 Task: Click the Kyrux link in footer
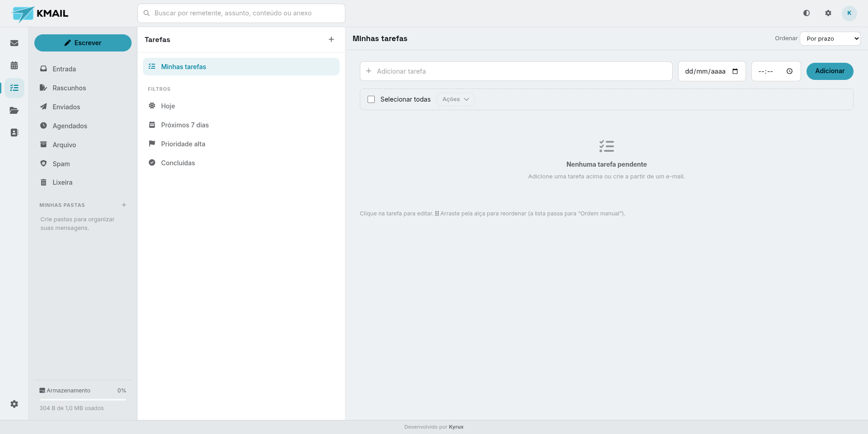coord(456,427)
